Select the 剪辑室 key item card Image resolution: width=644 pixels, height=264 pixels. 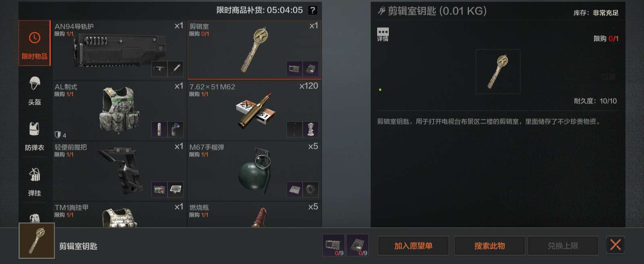point(254,49)
